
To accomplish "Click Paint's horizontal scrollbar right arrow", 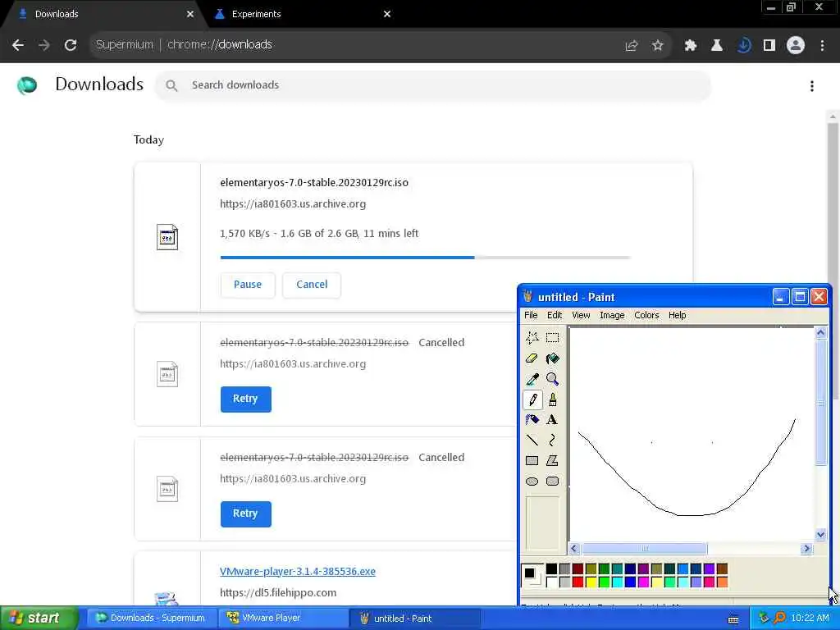I will coord(807,549).
